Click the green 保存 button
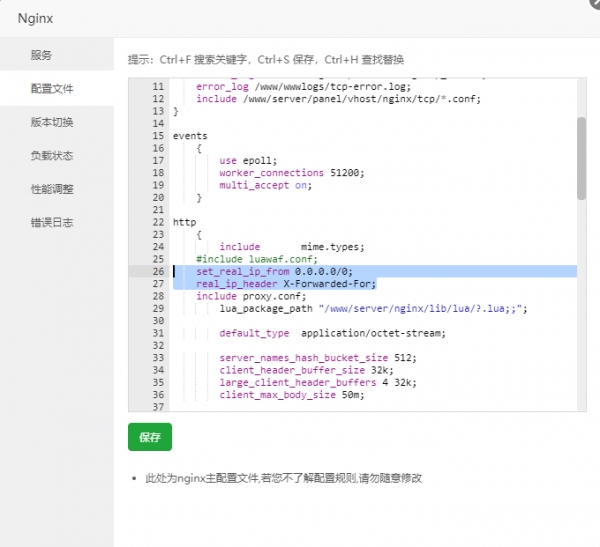 pyautogui.click(x=150, y=437)
